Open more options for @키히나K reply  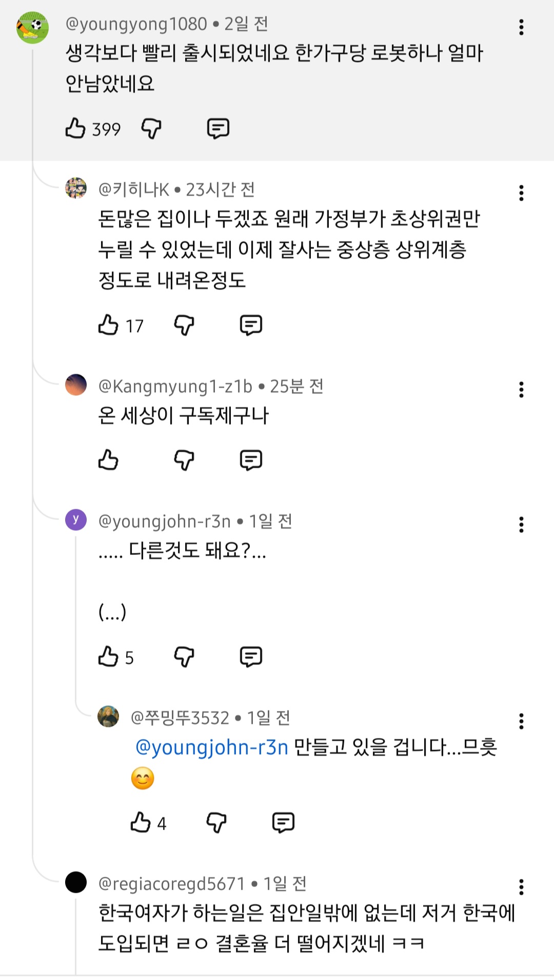coord(521,193)
